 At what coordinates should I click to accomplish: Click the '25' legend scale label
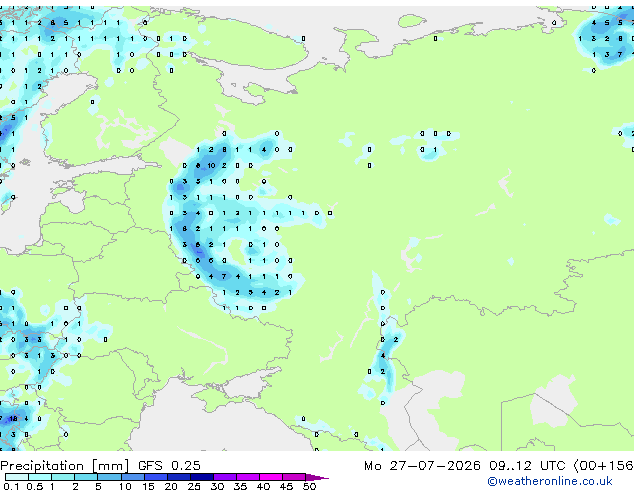[194, 486]
